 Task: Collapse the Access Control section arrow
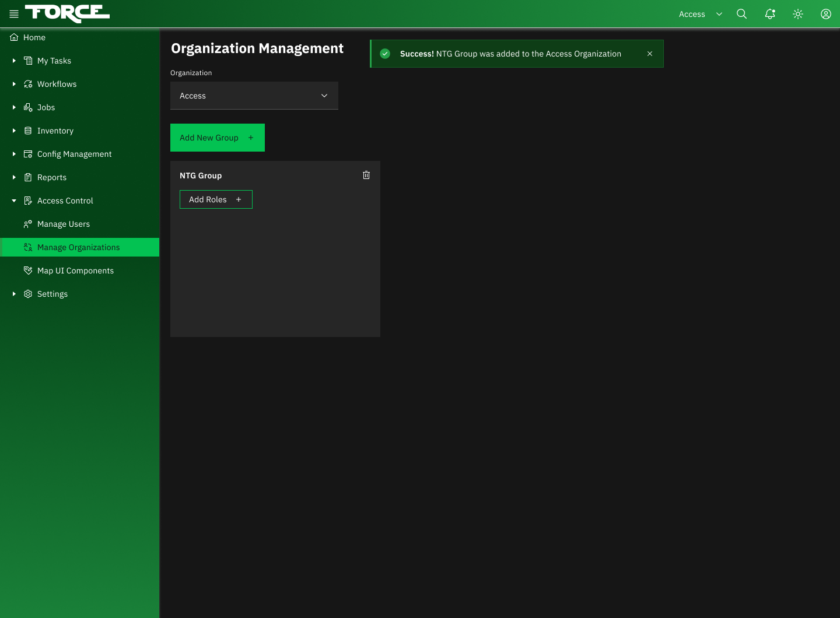14,201
